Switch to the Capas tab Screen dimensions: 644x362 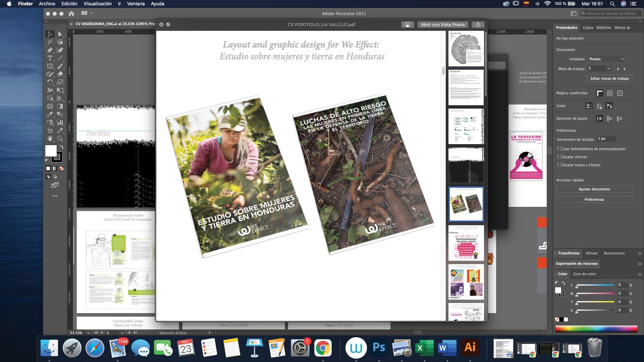click(588, 27)
